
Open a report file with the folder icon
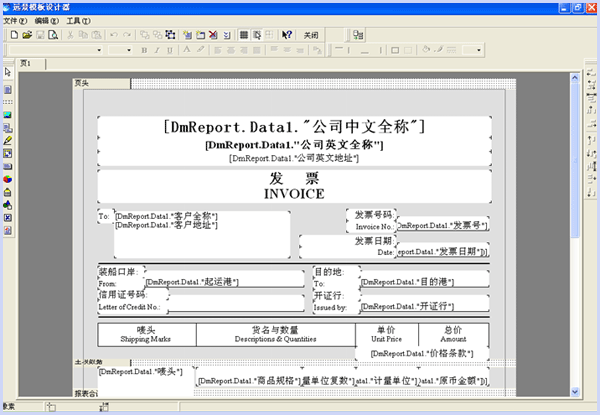pyautogui.click(x=27, y=35)
